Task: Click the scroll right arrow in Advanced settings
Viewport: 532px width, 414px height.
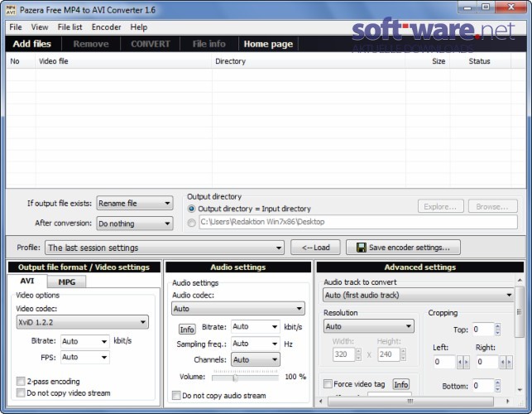Action: tap(508, 402)
